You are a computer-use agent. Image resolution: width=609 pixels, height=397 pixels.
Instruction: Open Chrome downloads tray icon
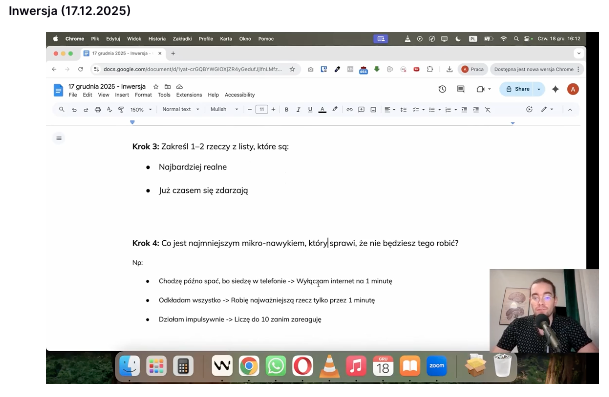pos(449,69)
